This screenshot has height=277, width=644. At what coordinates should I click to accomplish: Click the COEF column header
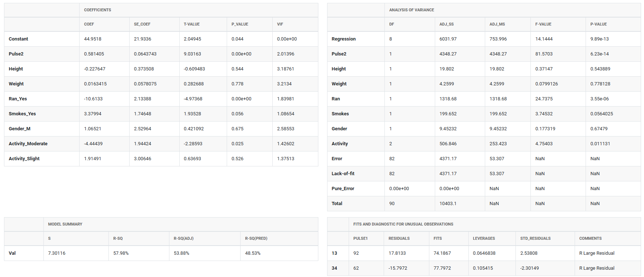[89, 24]
